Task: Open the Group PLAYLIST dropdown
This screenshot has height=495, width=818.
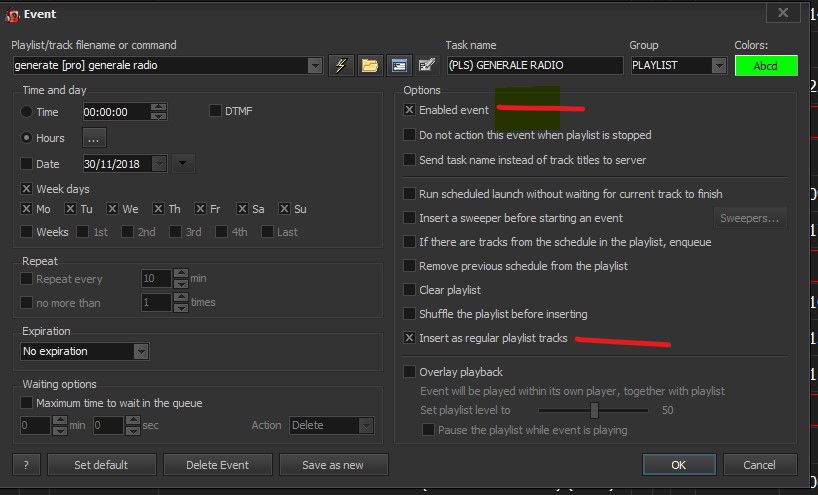Action: [719, 65]
